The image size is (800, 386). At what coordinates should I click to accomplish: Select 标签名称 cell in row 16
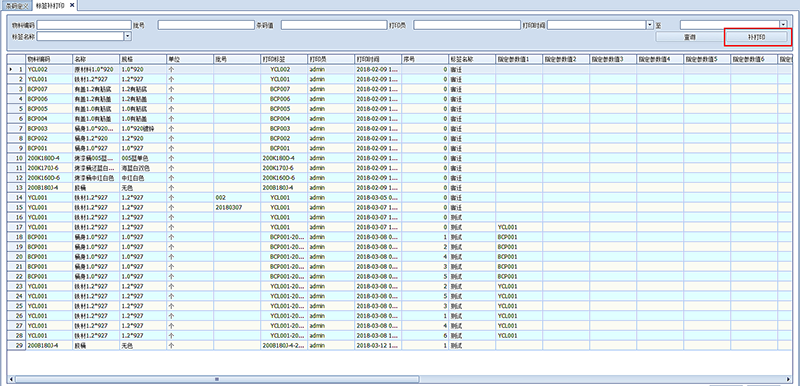coord(472,217)
